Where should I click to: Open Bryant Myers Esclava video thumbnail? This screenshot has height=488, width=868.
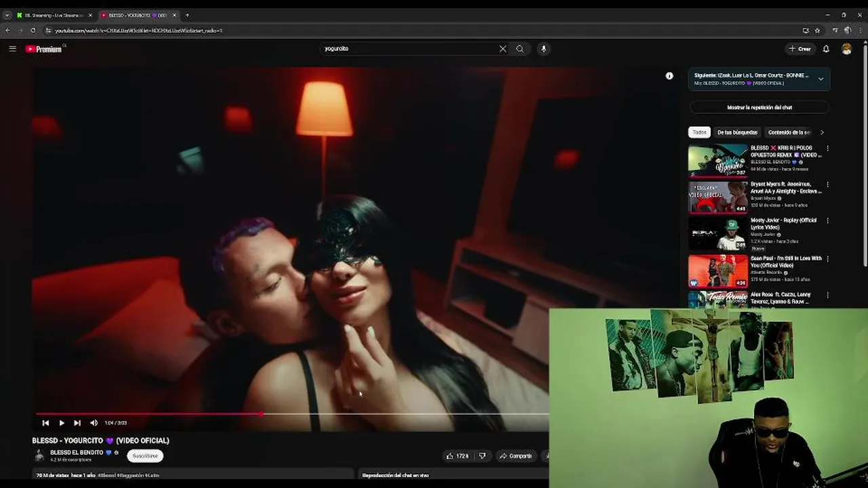pyautogui.click(x=718, y=197)
